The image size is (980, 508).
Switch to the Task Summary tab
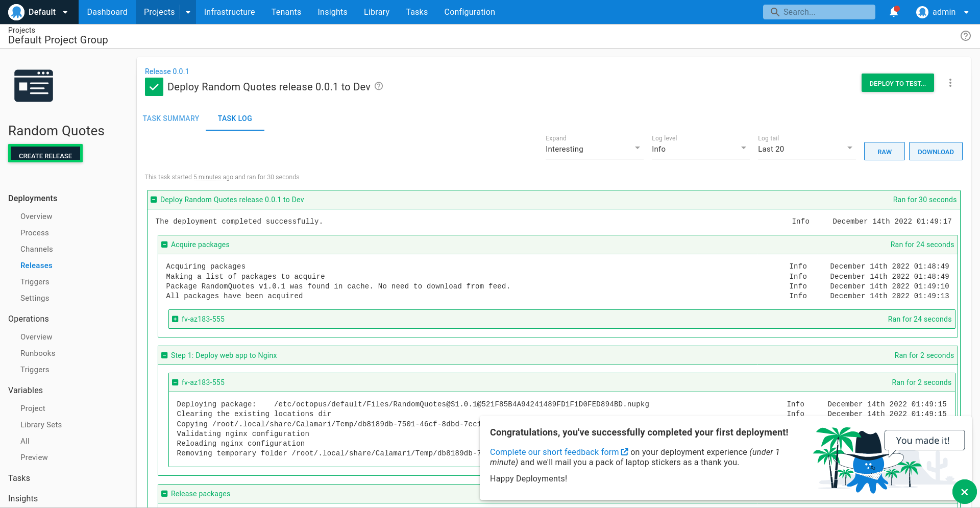[x=171, y=118]
